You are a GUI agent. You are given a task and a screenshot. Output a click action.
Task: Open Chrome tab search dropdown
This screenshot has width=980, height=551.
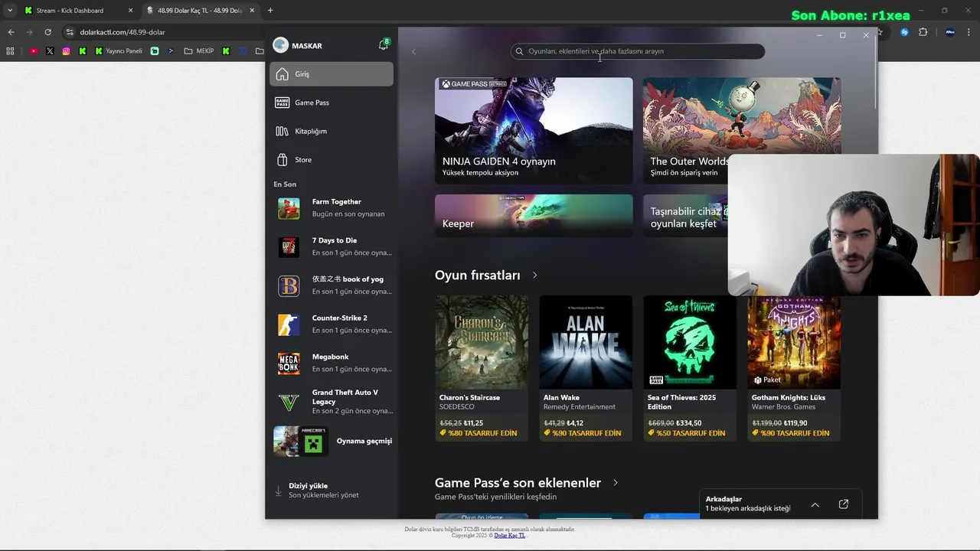(x=10, y=11)
